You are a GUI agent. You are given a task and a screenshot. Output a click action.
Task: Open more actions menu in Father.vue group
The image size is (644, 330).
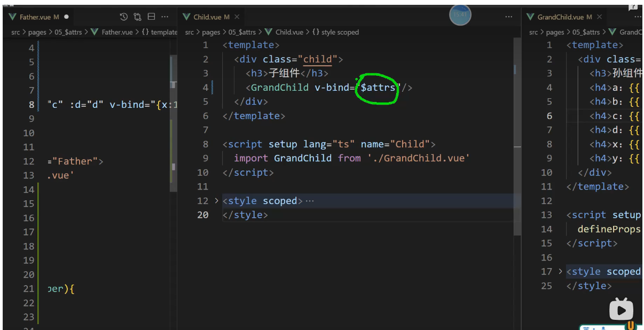click(165, 17)
